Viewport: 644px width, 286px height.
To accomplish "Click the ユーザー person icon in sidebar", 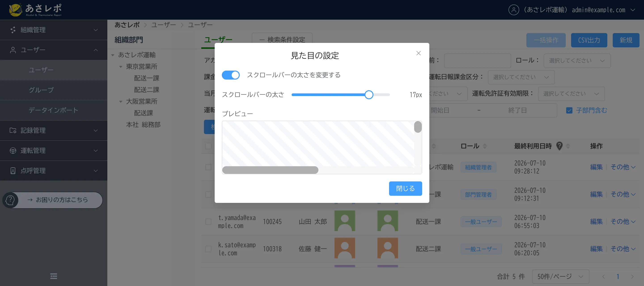I will [13, 50].
